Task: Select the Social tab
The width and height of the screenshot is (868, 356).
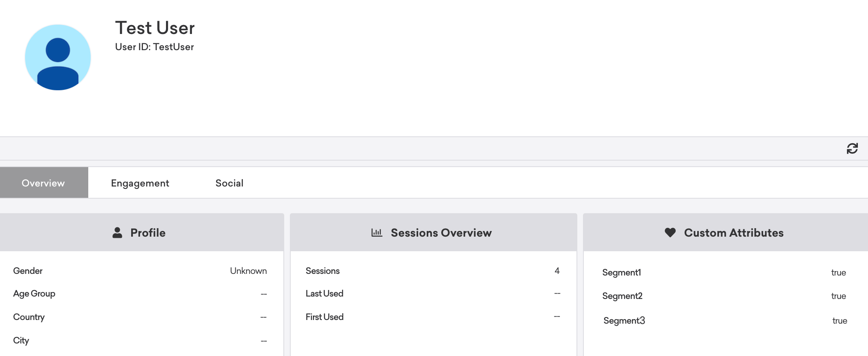Action: [229, 183]
